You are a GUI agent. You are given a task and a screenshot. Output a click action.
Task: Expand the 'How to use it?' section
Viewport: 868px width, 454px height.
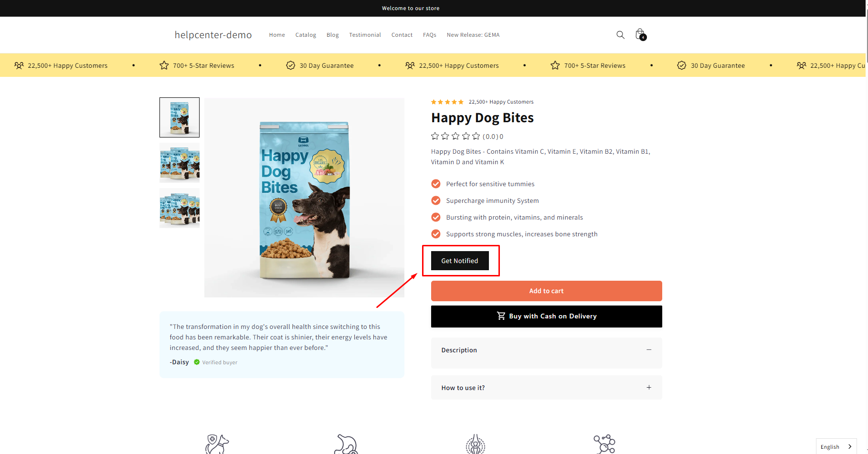[546, 388]
